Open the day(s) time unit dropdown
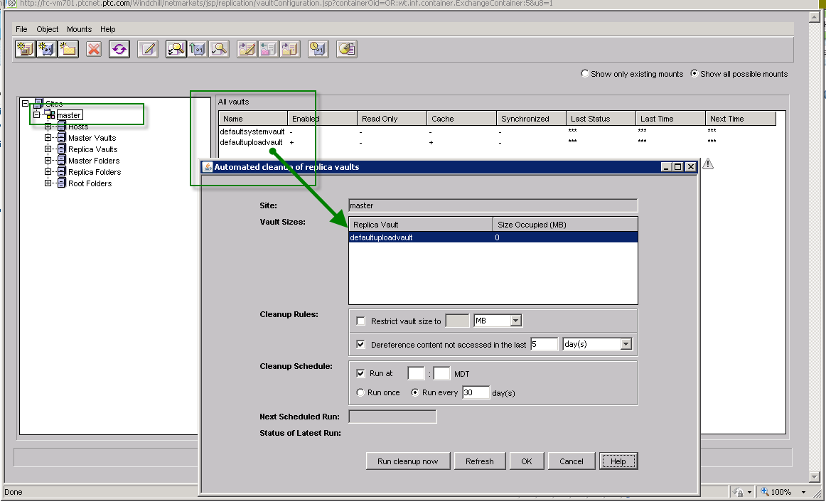The height and width of the screenshot is (504, 826). (x=626, y=344)
